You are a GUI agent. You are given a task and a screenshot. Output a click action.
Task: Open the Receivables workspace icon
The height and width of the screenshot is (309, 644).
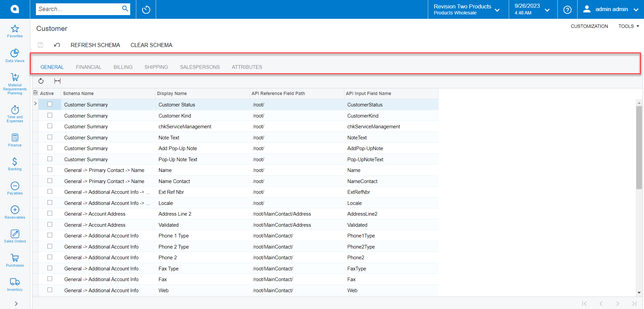coord(14,212)
